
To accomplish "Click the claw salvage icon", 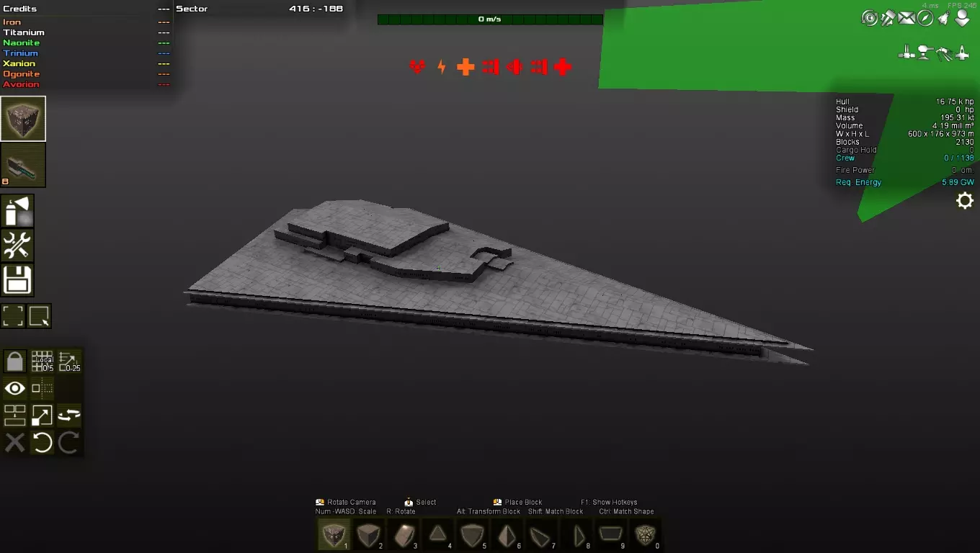I will (x=944, y=53).
